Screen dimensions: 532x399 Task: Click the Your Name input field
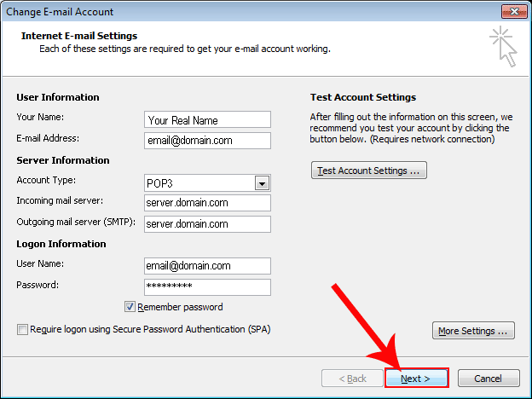[x=207, y=119]
